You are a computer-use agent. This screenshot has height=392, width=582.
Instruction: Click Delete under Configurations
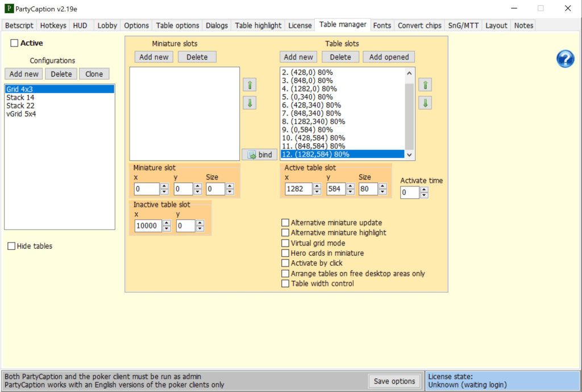click(x=61, y=74)
